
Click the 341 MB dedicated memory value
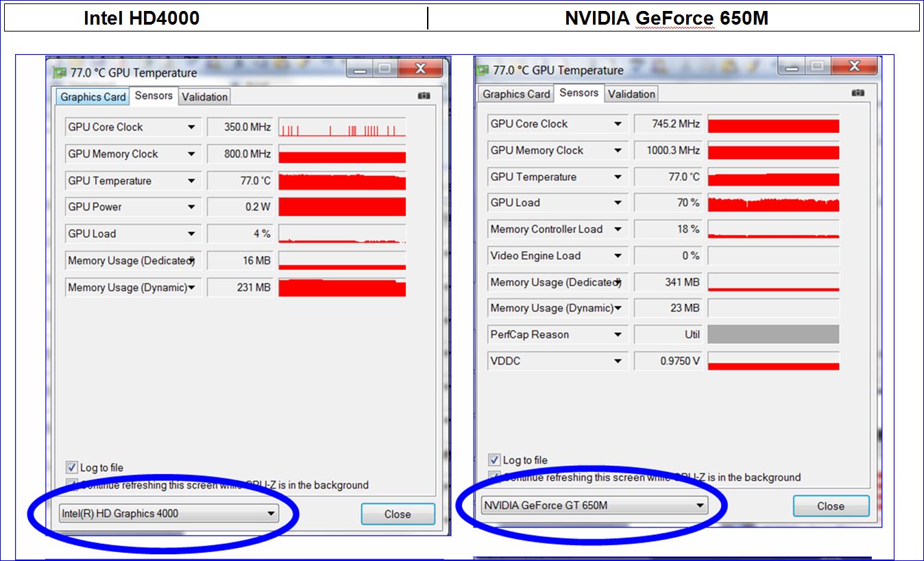[668, 282]
